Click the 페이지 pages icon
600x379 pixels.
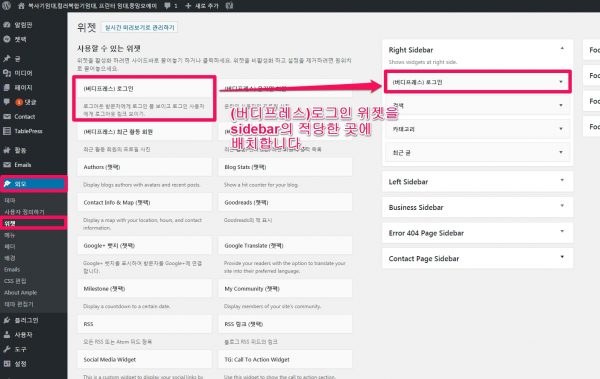(x=7, y=87)
